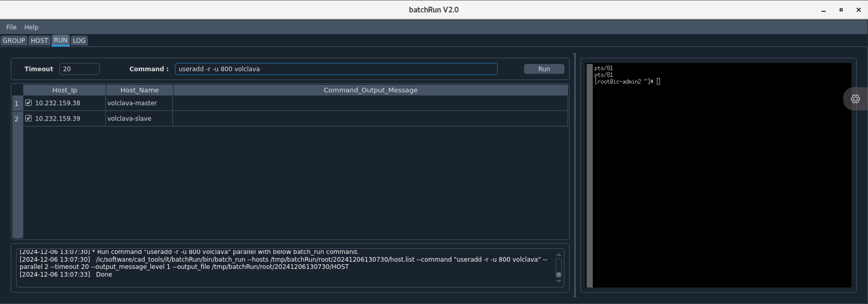Click the Command input field
This screenshot has height=304, width=868.
[x=336, y=69]
